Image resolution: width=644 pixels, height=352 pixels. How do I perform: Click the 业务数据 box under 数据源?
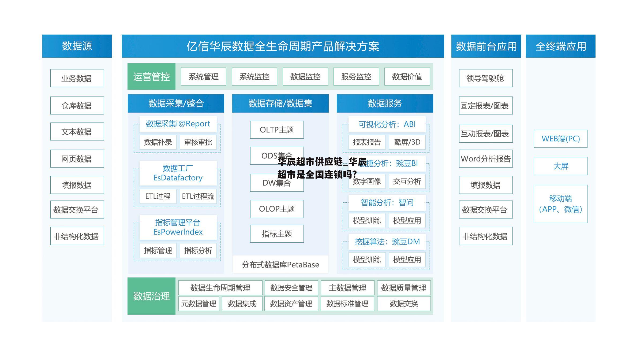(x=77, y=78)
